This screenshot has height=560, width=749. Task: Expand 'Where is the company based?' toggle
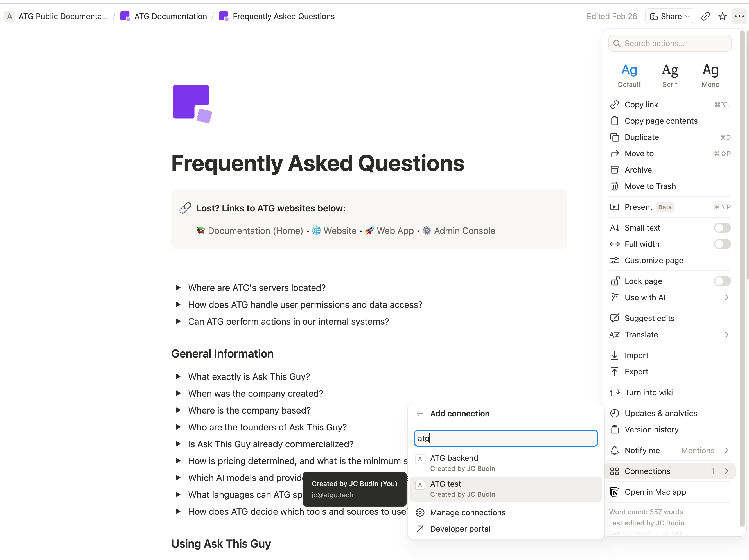178,410
